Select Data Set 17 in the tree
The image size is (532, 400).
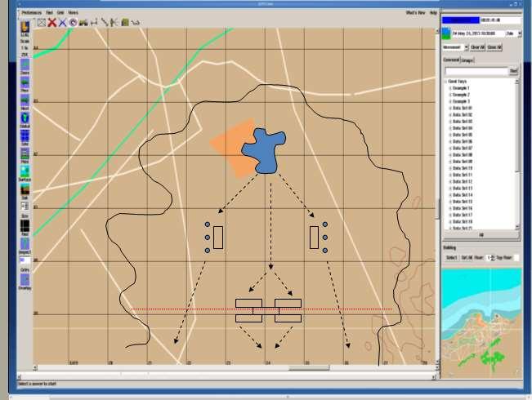(463, 215)
